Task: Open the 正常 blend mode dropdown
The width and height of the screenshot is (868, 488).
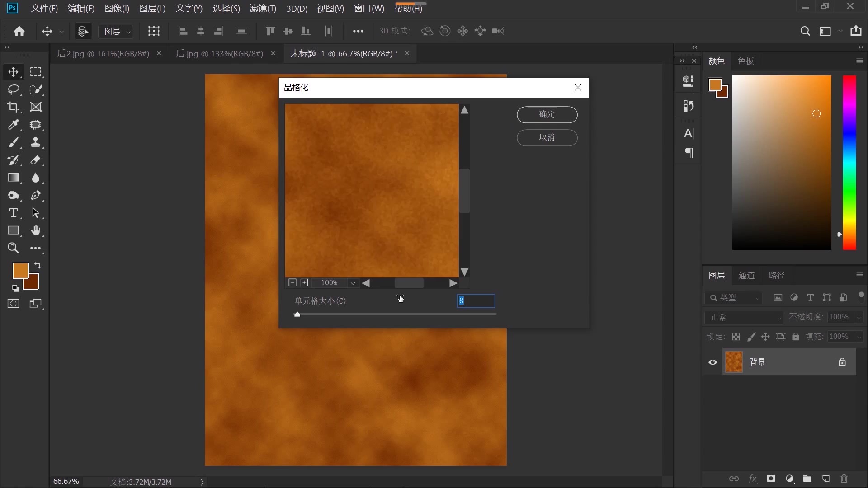Action: tap(744, 317)
